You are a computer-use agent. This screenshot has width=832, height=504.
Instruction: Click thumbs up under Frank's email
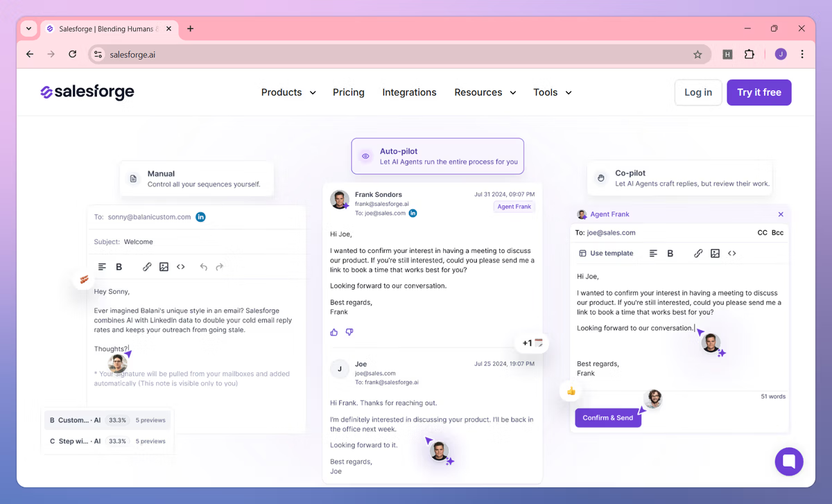tap(334, 332)
